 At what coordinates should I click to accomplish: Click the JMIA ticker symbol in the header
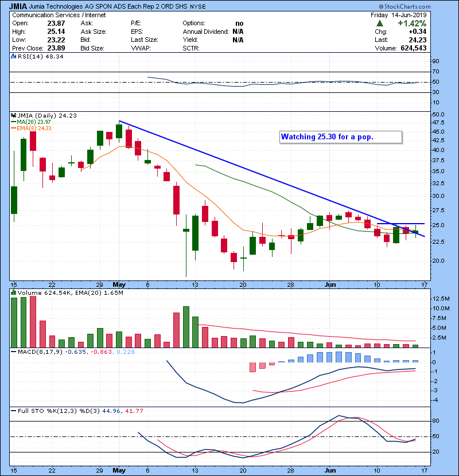tap(18, 6)
